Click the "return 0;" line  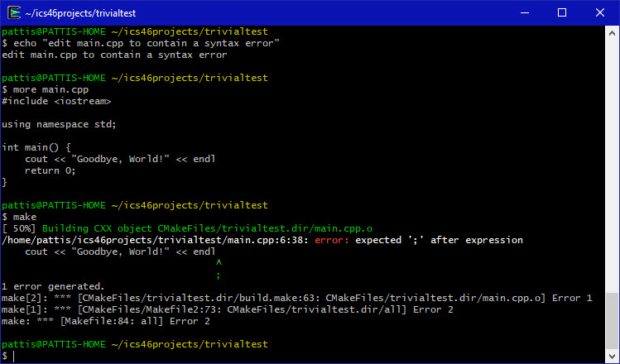(x=50, y=170)
